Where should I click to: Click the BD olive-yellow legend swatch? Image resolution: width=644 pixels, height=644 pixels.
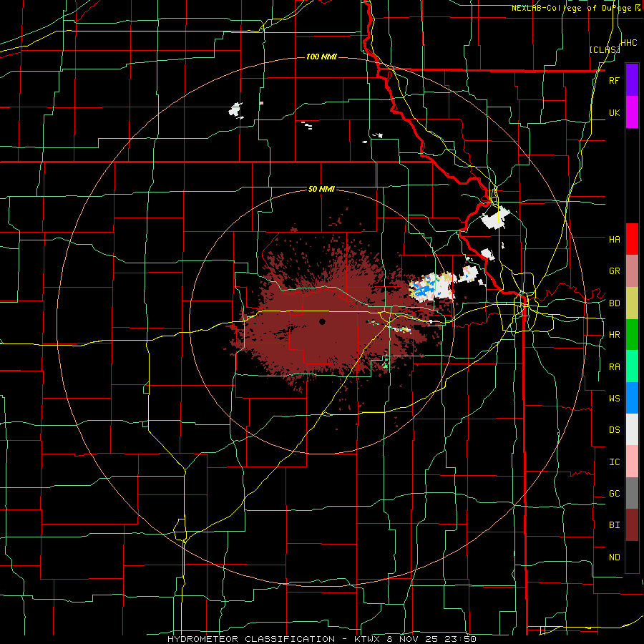pos(632,303)
